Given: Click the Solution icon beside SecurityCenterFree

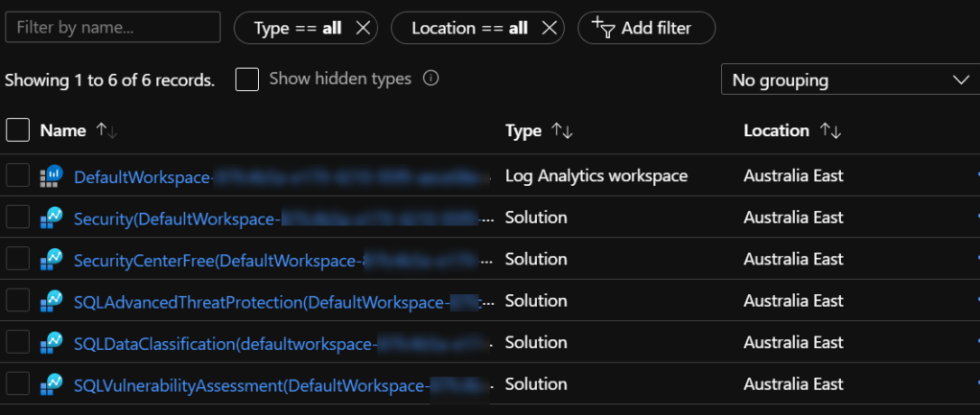Looking at the screenshot, I should pyautogui.click(x=51, y=260).
